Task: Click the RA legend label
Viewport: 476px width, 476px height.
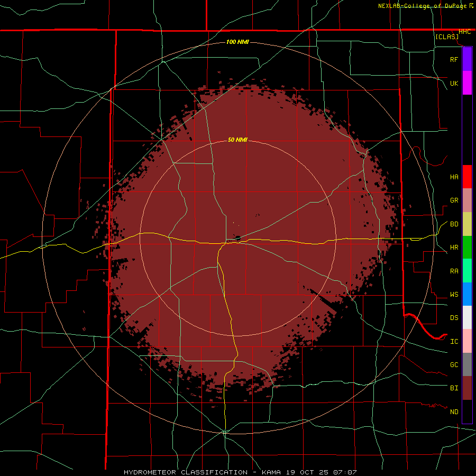Action: point(454,271)
